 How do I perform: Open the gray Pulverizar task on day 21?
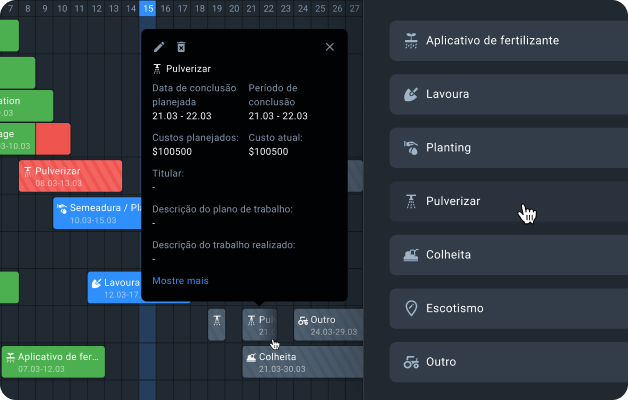[260, 325]
